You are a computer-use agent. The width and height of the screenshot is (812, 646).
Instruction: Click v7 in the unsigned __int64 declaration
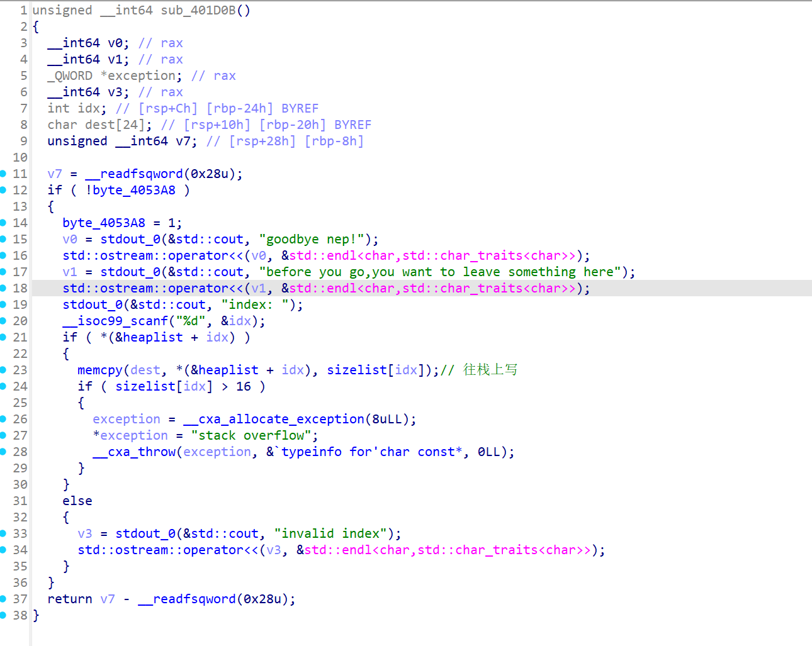[183, 141]
